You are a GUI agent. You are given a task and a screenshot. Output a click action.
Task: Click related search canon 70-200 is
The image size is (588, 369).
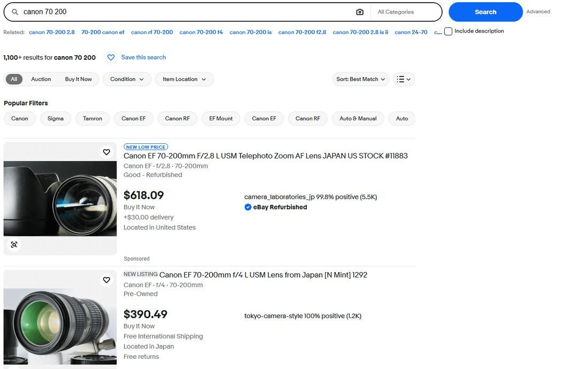pyautogui.click(x=251, y=32)
